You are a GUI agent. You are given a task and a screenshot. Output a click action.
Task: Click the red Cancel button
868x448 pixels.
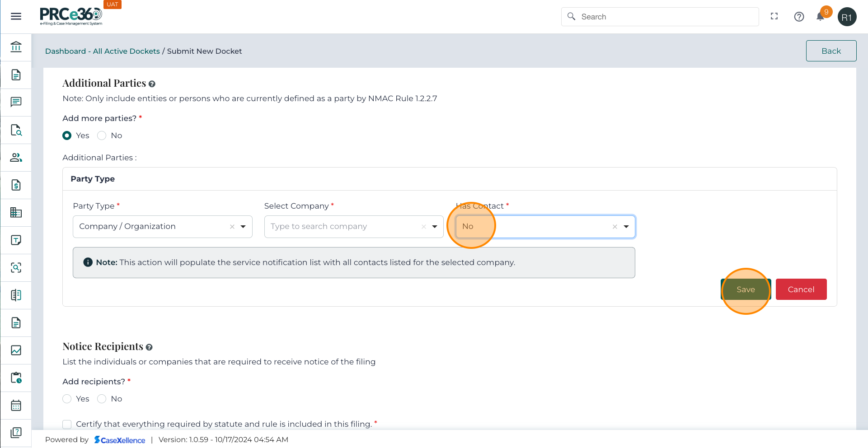801,289
